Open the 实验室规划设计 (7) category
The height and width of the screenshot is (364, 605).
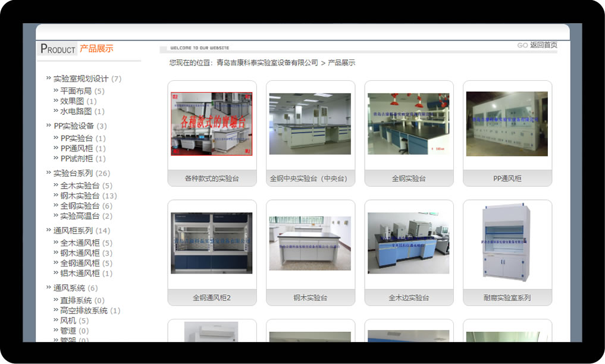pos(87,79)
